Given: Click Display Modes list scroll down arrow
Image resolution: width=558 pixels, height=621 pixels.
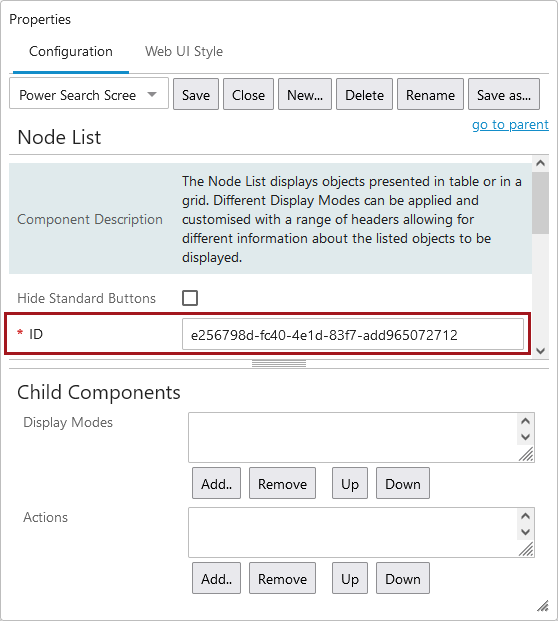Looking at the screenshot, I should coord(526,437).
